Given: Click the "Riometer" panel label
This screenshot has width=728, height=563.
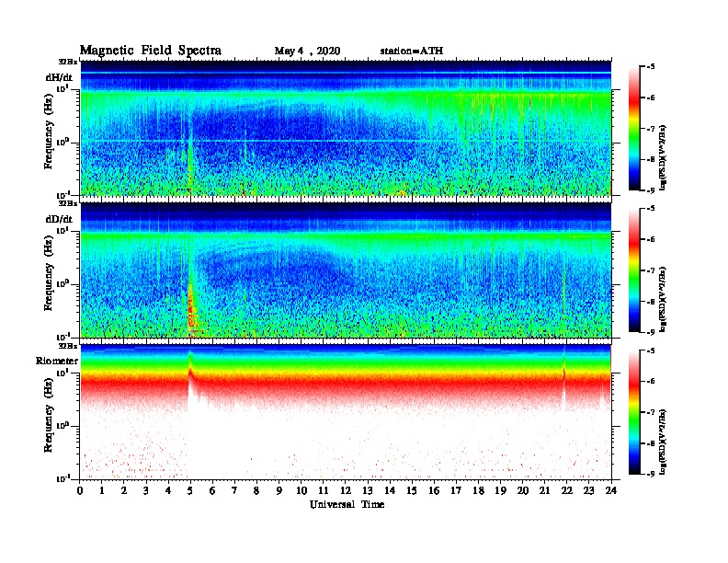Looking at the screenshot, I should (57, 361).
